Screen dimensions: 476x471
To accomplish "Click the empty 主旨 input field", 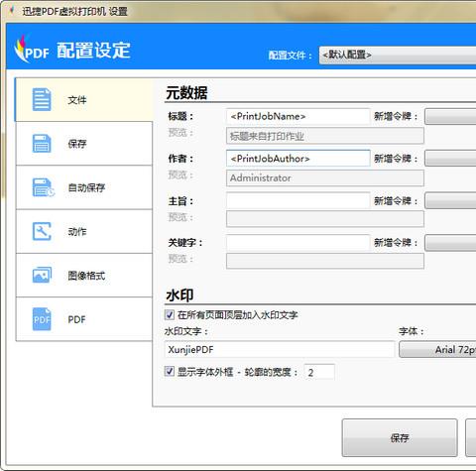I will click(298, 200).
